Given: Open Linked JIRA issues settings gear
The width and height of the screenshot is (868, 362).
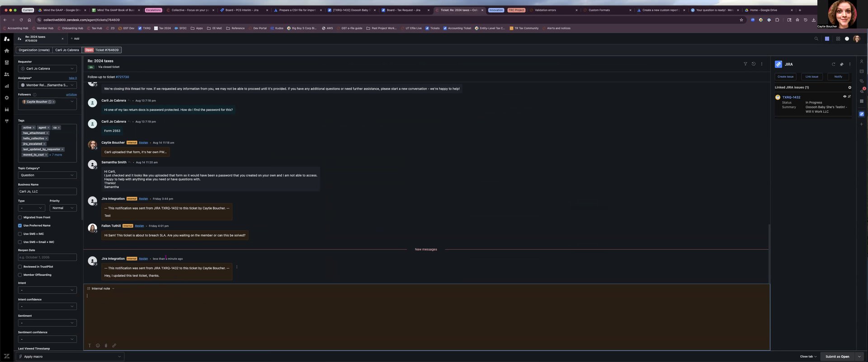Looking at the screenshot, I should [x=849, y=87].
